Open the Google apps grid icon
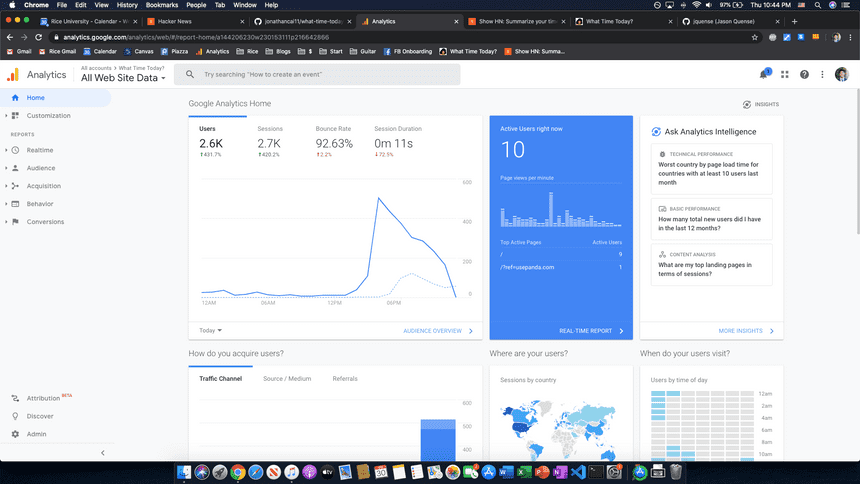Viewport: 860px width, 484px height. pos(785,74)
